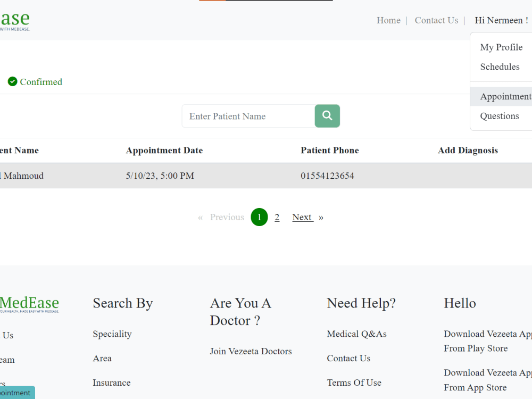The height and width of the screenshot is (399, 532).
Task: Click the Confirmed checkmark icon
Action: tap(13, 81)
